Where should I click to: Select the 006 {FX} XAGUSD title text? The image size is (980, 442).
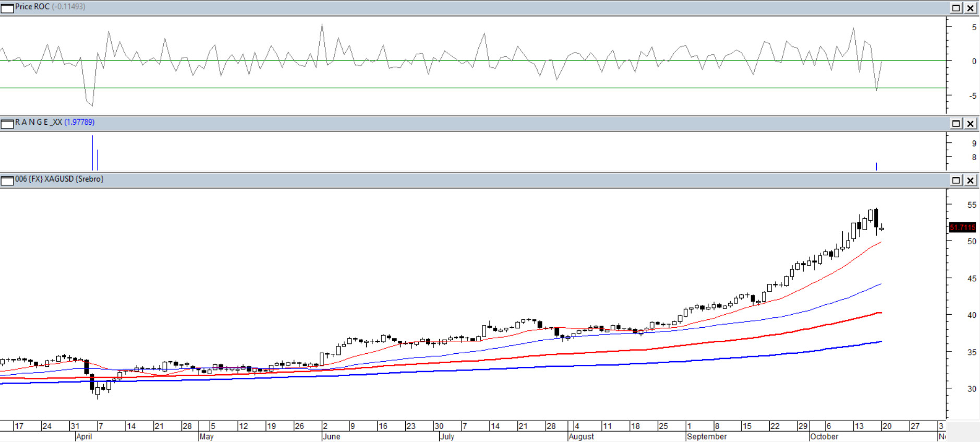pyautogui.click(x=59, y=179)
